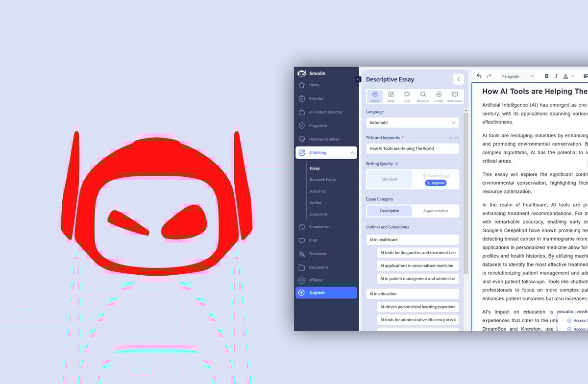The image size is (588, 384).
Task: Open the Chat icon in the sidebar
Action: point(302,240)
